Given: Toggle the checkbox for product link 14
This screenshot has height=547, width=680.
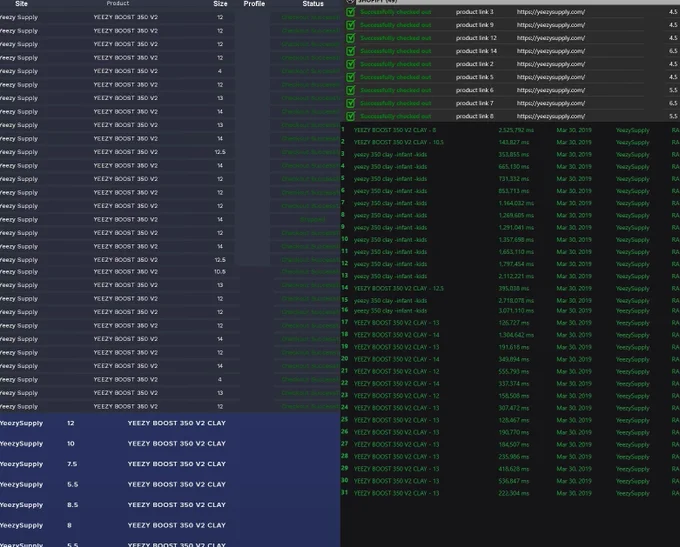Looking at the screenshot, I should (350, 51).
